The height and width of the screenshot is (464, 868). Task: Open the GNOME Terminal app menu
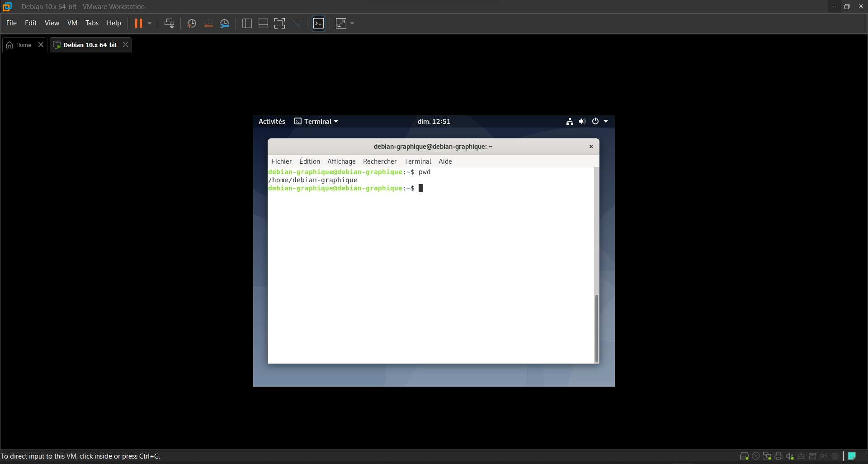coord(316,121)
